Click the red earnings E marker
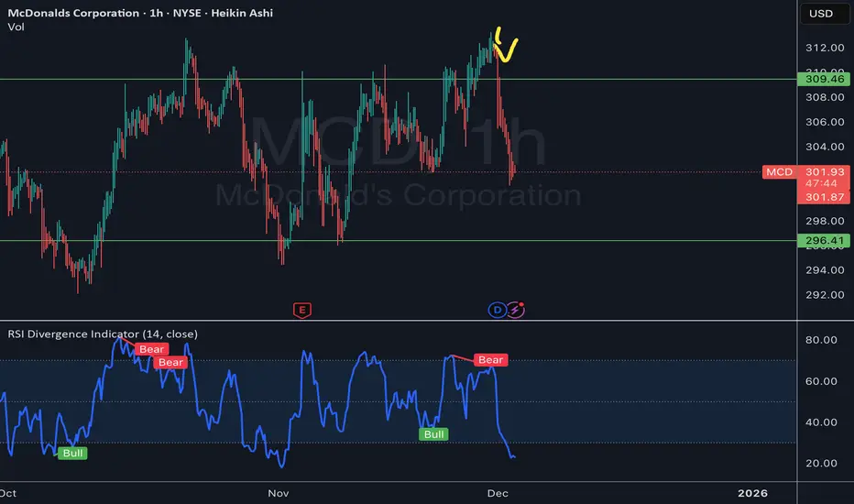This screenshot has width=854, height=504. pyautogui.click(x=302, y=310)
